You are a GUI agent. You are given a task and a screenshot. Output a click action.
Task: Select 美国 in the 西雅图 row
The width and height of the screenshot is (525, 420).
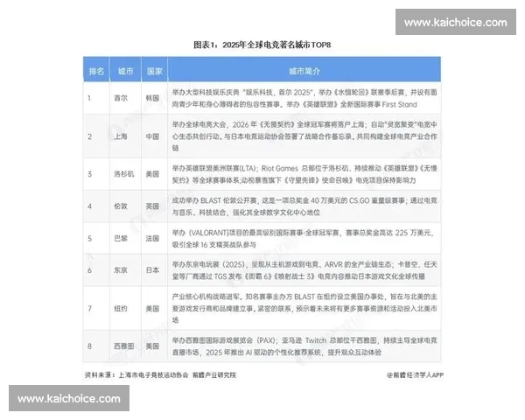(x=152, y=346)
